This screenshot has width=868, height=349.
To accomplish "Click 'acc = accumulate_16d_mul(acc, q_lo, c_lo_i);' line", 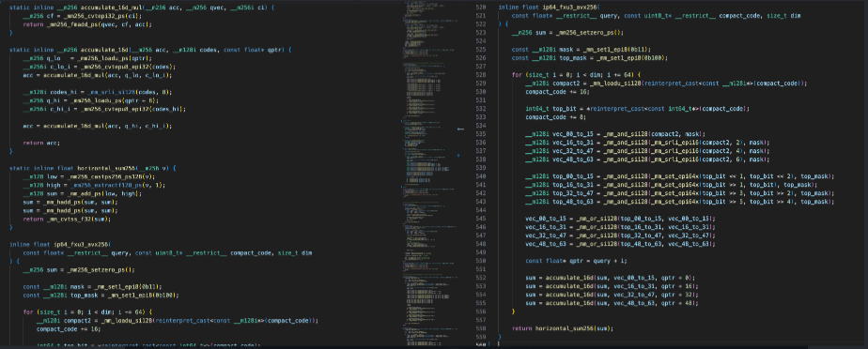I will pos(99,75).
